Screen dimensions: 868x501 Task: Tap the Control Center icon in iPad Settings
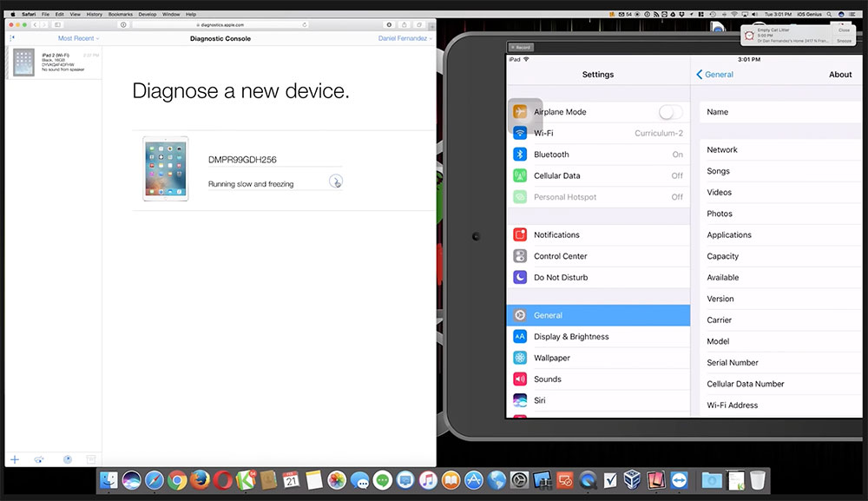pyautogui.click(x=520, y=256)
